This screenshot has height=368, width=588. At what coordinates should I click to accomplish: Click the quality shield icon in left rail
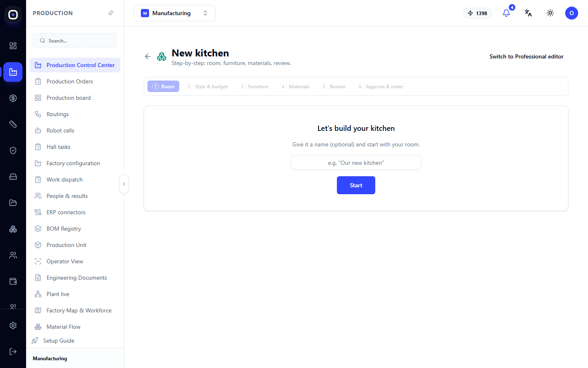(x=13, y=150)
